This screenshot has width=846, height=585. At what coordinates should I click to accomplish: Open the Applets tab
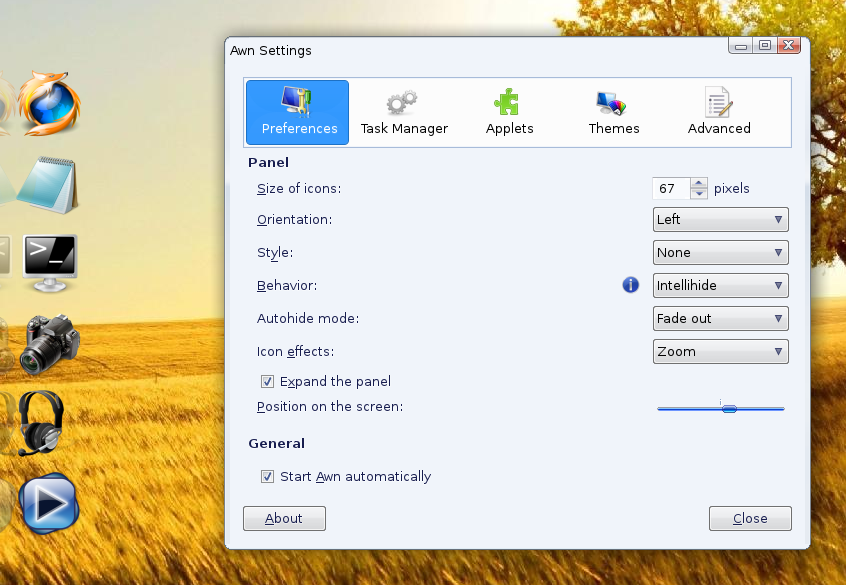pyautogui.click(x=509, y=112)
